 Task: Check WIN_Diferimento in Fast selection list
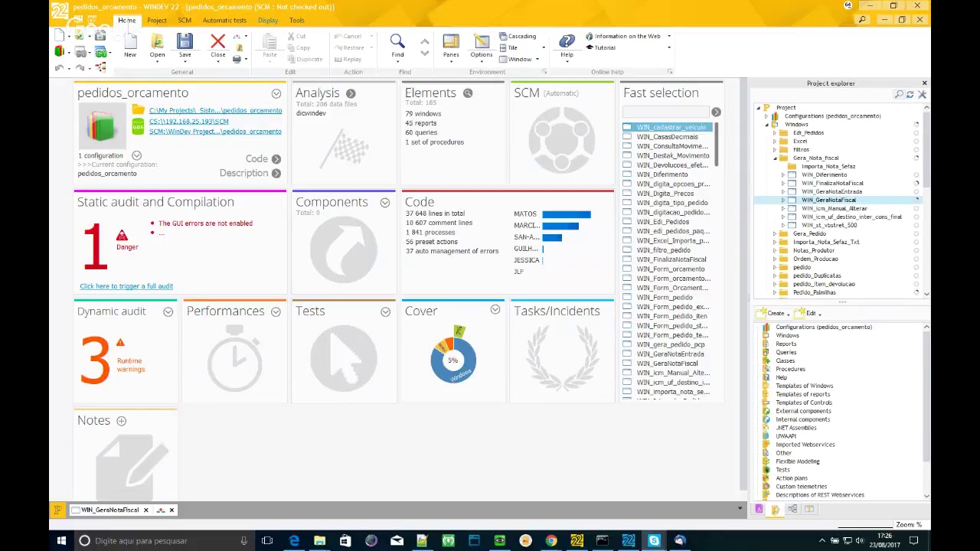click(x=627, y=174)
